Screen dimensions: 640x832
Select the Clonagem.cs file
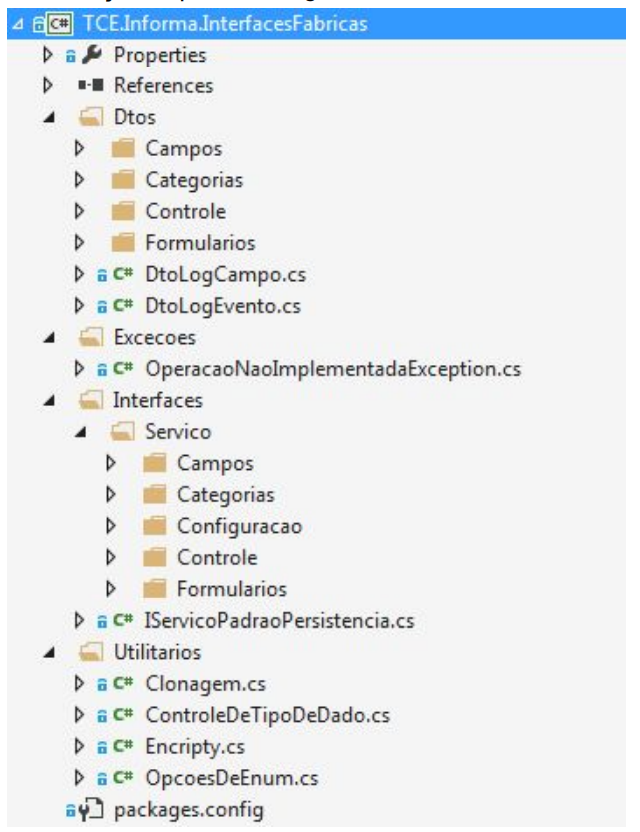click(205, 684)
